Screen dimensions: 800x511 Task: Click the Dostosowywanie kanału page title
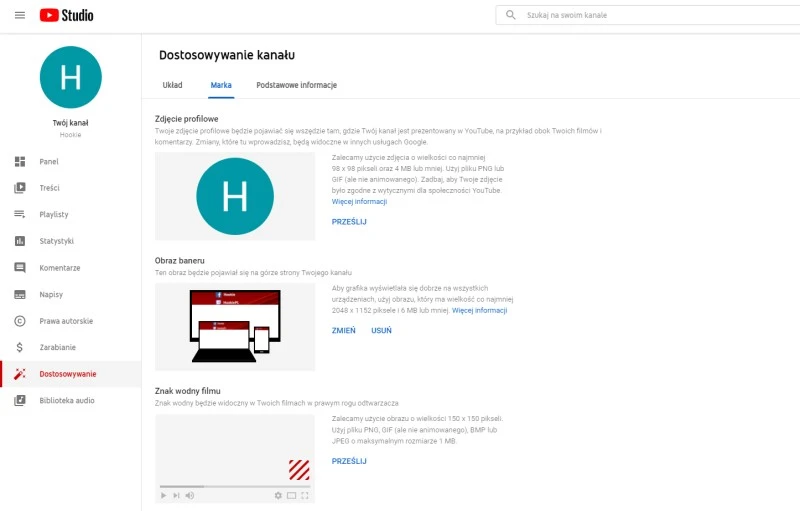[x=227, y=55]
